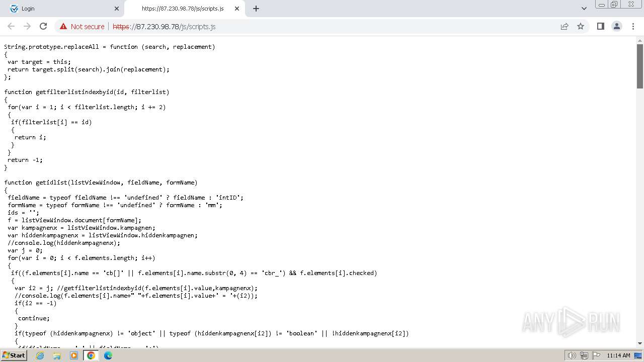Click the 'return -1;' line
This screenshot has height=362, width=644.
click(25, 160)
